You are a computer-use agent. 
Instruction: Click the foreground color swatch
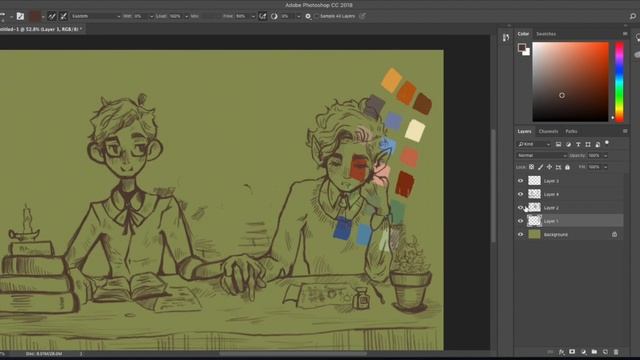click(522, 47)
